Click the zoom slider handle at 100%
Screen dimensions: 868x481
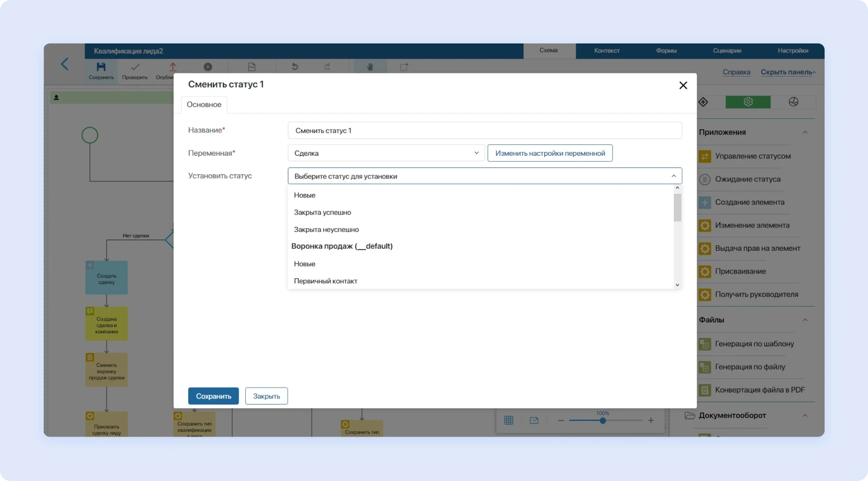(603, 420)
